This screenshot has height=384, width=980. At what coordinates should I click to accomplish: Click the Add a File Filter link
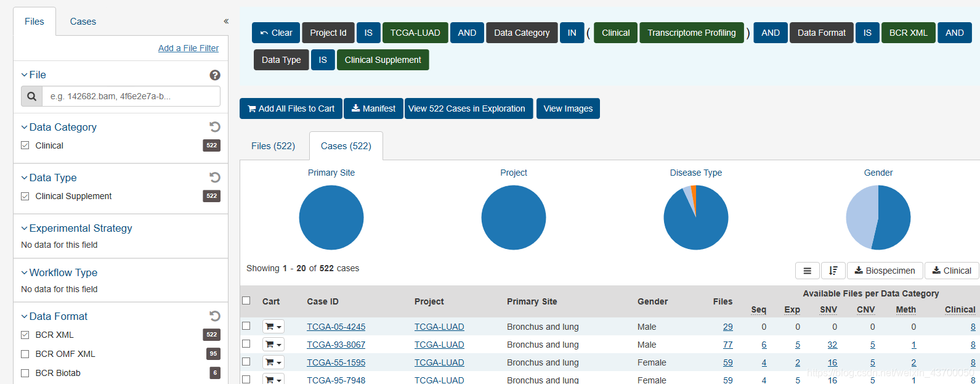pos(188,48)
